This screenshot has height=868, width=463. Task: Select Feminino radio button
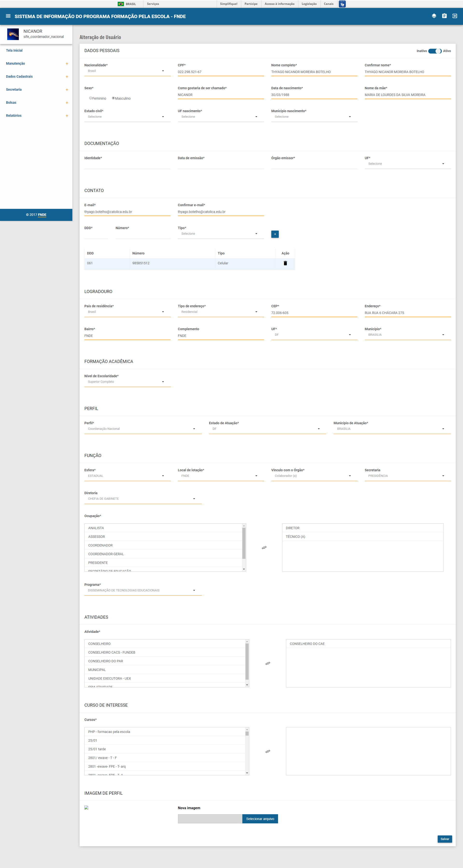coord(91,98)
